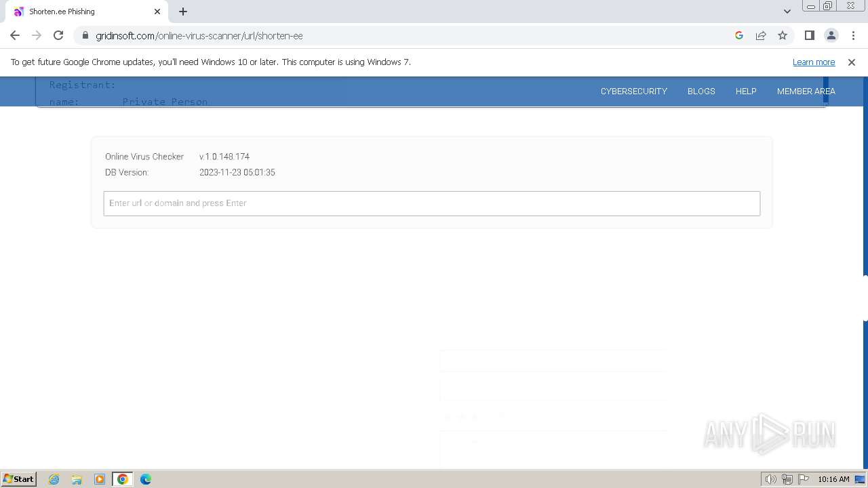This screenshot has height=488, width=868.
Task: Click the browser forward arrow
Action: (x=37, y=35)
